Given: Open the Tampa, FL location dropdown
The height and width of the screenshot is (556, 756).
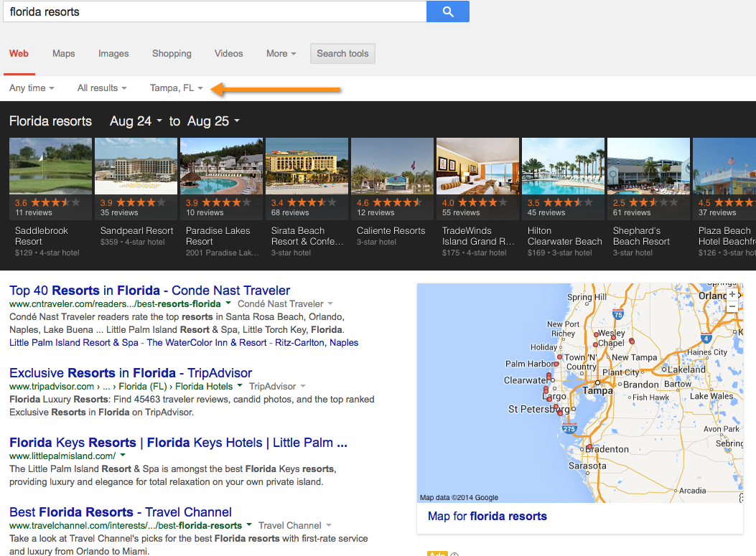Looking at the screenshot, I should pos(176,88).
